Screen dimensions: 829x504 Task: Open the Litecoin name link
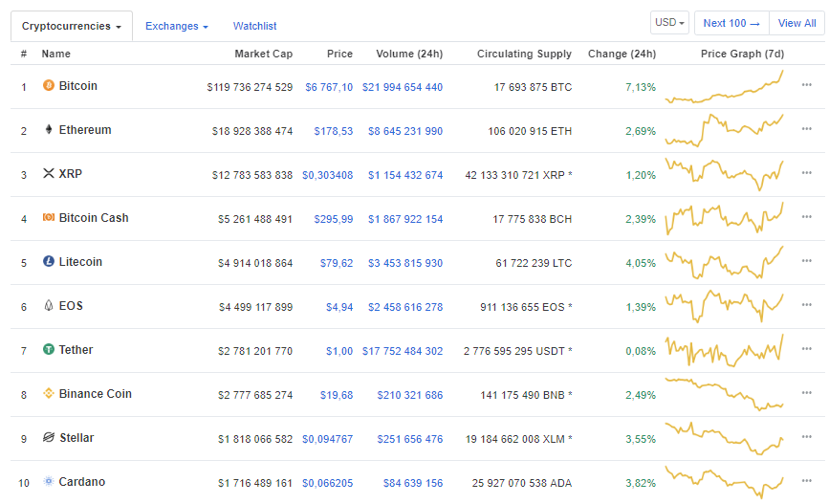(x=80, y=261)
